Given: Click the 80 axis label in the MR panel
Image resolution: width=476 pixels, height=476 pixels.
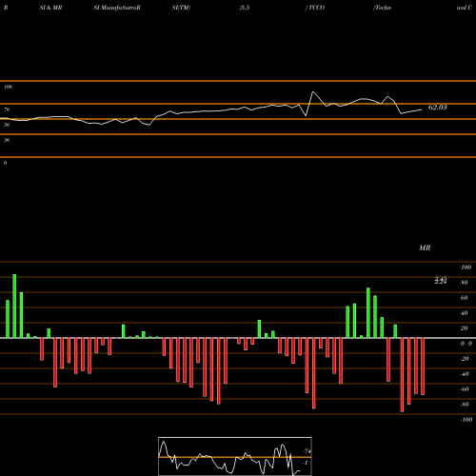Looking at the screenshot, I should (x=465, y=283).
